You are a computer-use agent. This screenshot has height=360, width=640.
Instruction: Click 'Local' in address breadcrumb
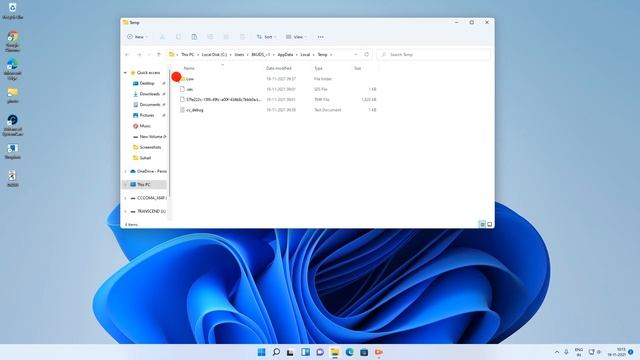305,54
